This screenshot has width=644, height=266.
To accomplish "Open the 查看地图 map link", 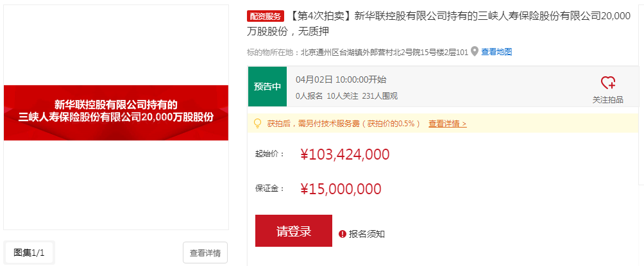I will click(496, 51).
